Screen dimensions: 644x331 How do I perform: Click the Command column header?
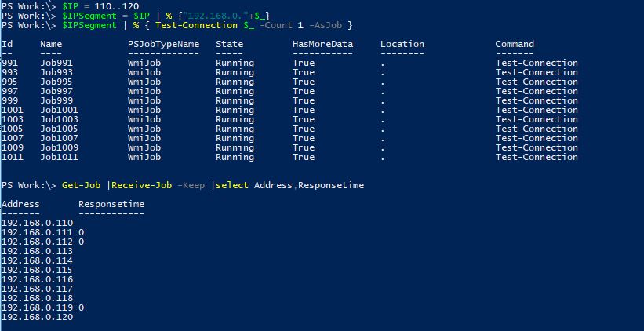pyautogui.click(x=515, y=44)
